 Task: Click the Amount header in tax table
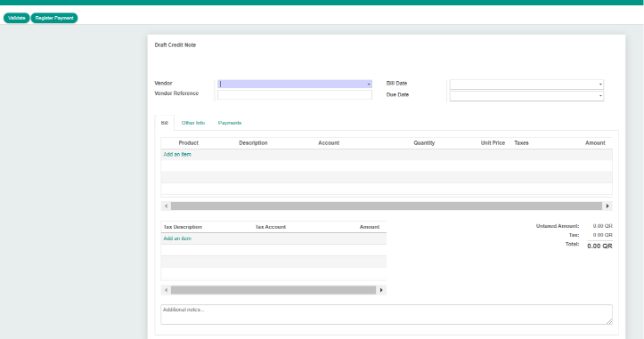370,227
